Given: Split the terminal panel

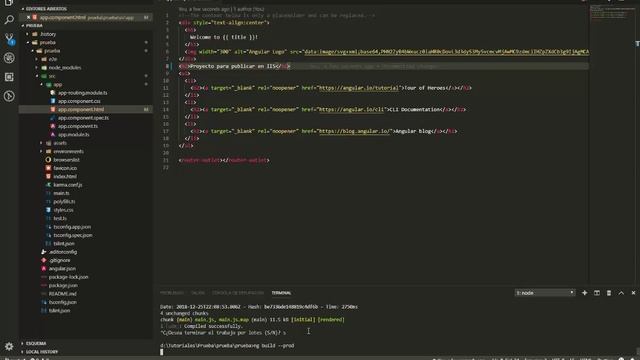Looking at the screenshot, I should point(597,293).
